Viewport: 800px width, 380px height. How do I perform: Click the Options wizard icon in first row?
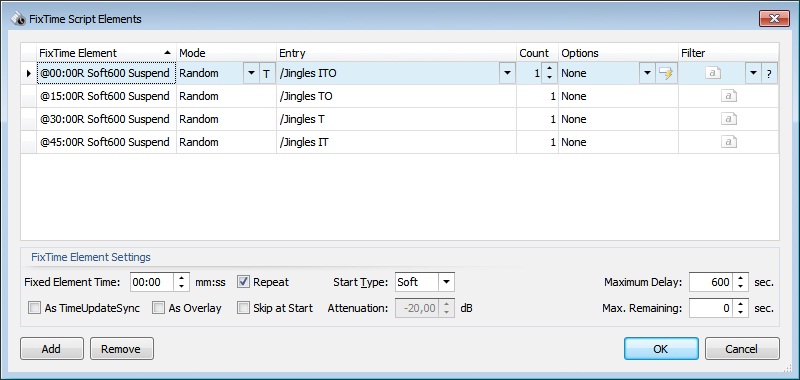[x=666, y=73]
